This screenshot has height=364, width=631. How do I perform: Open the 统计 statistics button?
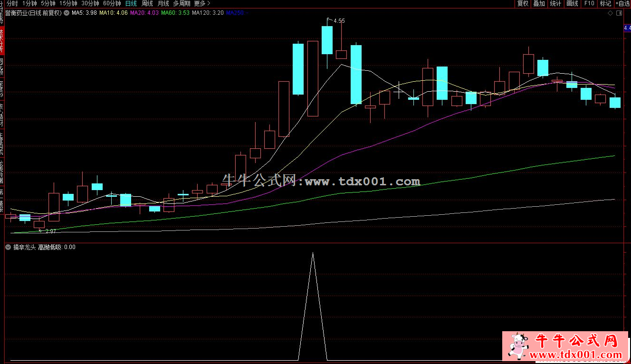tap(555, 3)
